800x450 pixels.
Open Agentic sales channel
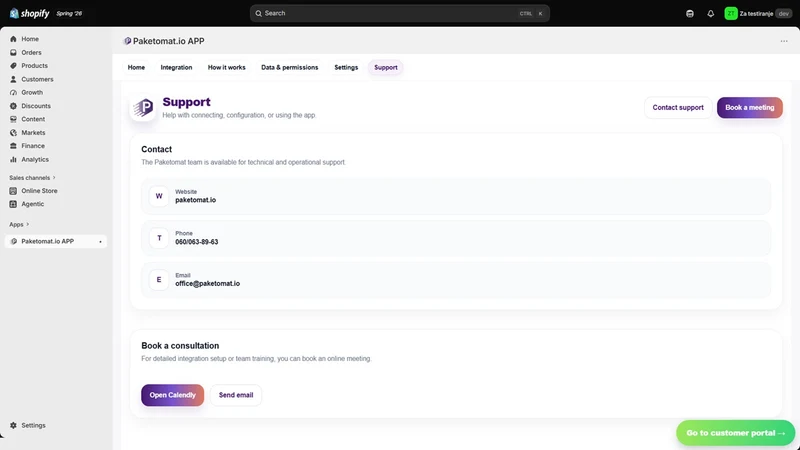(x=32, y=204)
